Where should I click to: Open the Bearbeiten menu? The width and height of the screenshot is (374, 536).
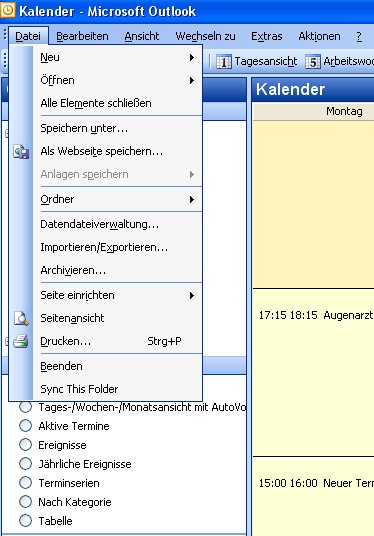point(82,36)
